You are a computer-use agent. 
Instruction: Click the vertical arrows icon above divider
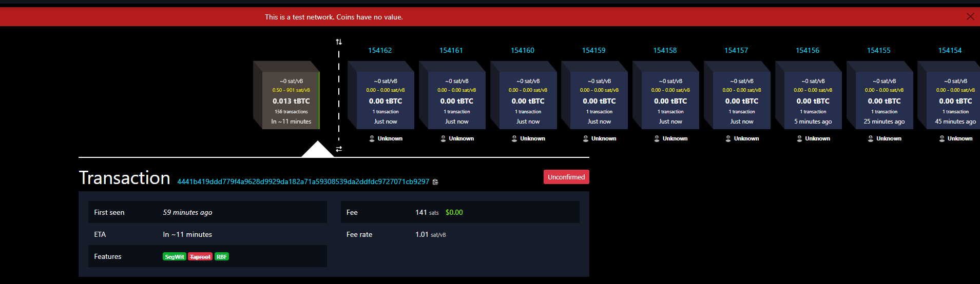pyautogui.click(x=339, y=42)
